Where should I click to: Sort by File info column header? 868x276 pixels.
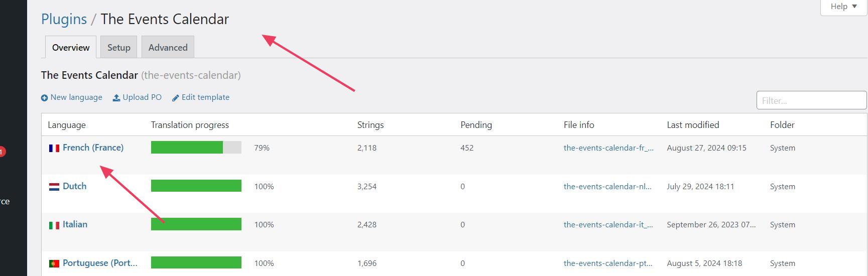(x=579, y=125)
